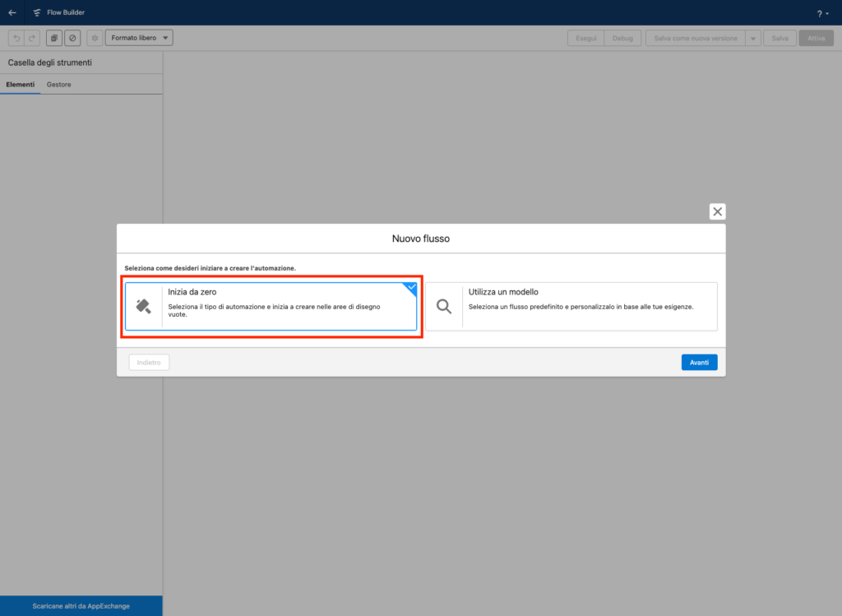The height and width of the screenshot is (616, 842).
Task: Select the Inizia da zero option
Action: 271,306
